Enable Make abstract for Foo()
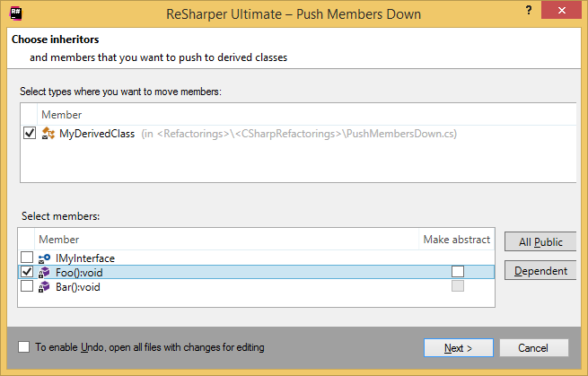Viewport: 588px width, 376px height. tap(458, 272)
